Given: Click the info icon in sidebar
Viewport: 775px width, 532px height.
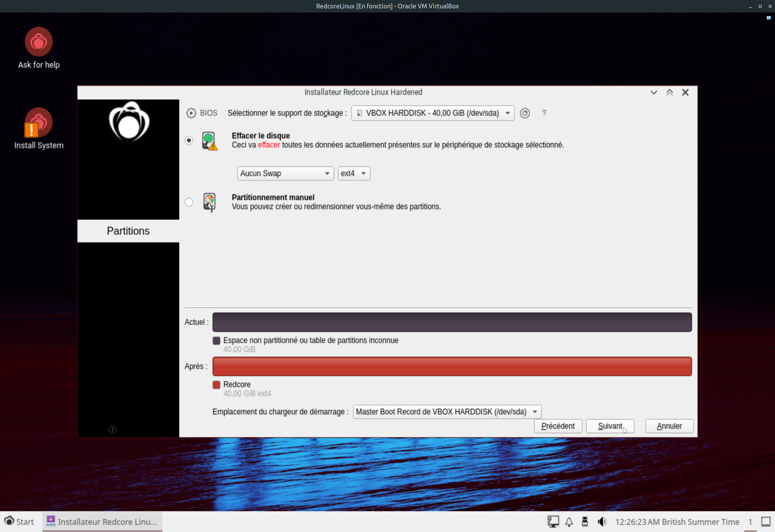Looking at the screenshot, I should click(x=112, y=429).
